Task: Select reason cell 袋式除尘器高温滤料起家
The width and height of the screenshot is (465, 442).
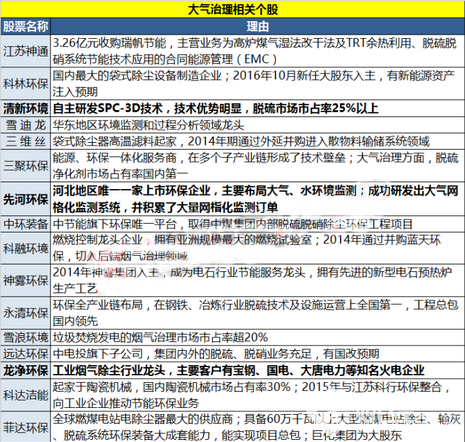Action: [258, 141]
